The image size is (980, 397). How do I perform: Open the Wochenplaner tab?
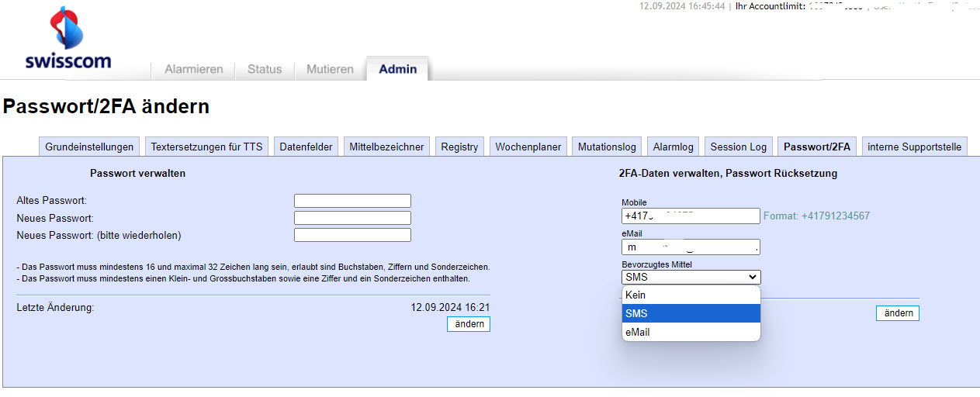[528, 147]
